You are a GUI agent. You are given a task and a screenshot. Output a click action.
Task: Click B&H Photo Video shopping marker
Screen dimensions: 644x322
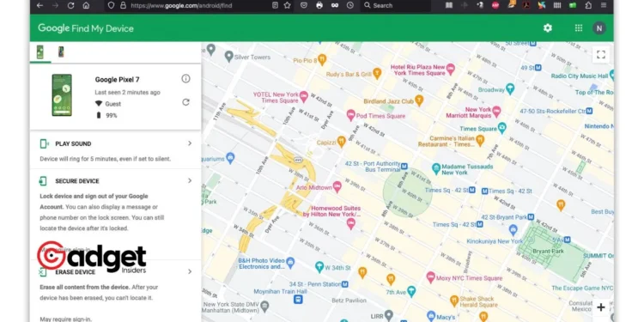point(290,263)
